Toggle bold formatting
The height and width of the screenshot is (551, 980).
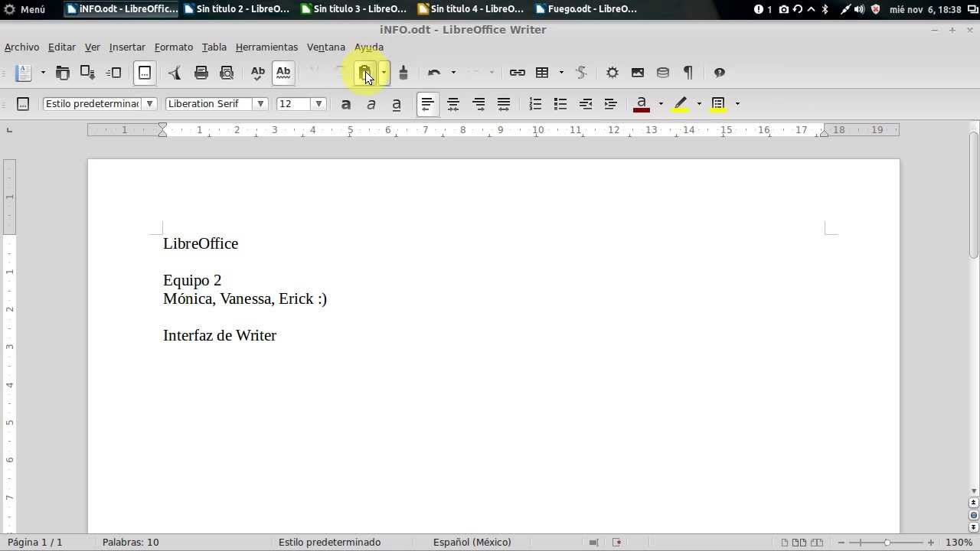(x=346, y=104)
